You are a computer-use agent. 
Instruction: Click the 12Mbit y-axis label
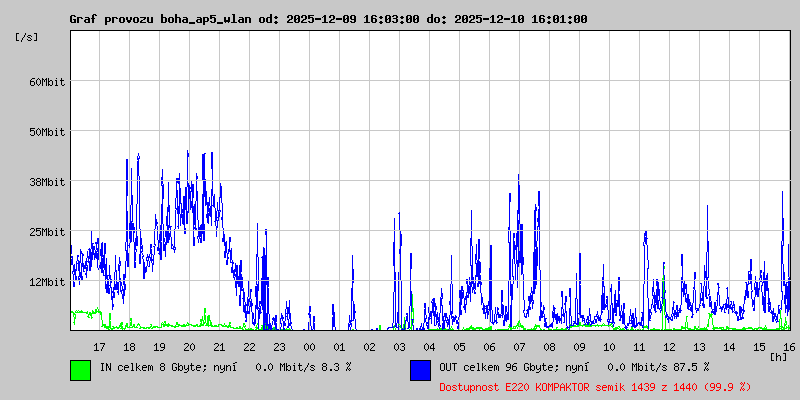point(47,282)
